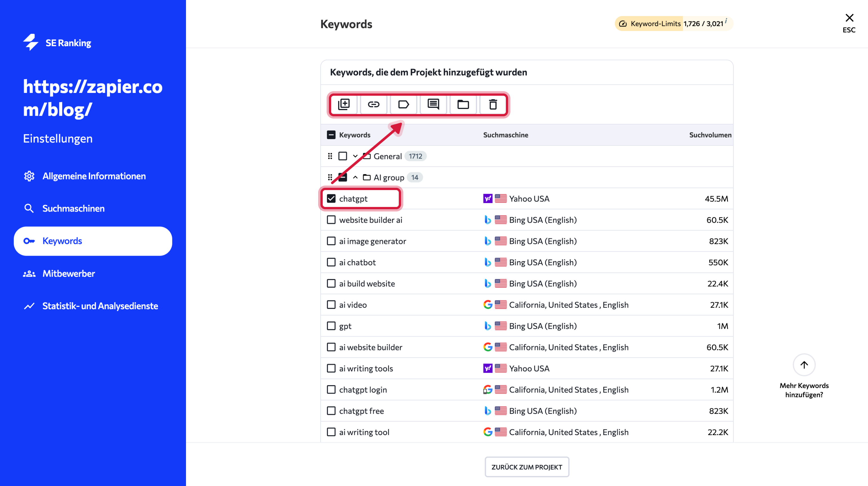Image resolution: width=868 pixels, height=486 pixels.
Task: Click drag handle of General group
Action: coord(330,156)
